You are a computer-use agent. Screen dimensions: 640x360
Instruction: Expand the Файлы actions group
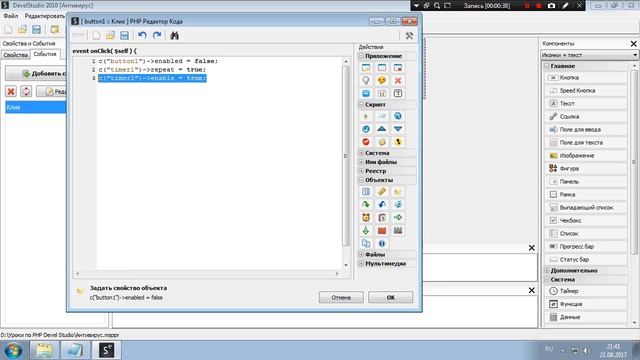tap(362, 254)
